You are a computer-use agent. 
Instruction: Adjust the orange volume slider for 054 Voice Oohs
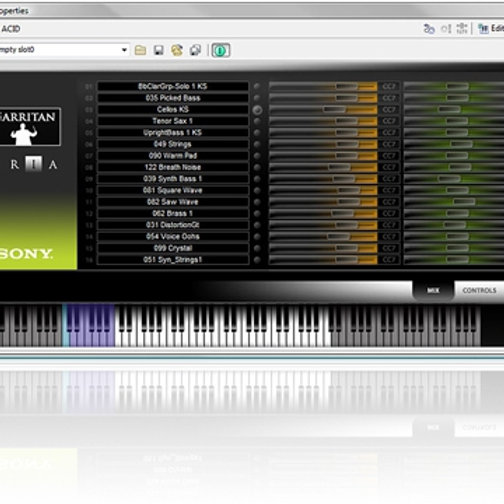coord(338,237)
